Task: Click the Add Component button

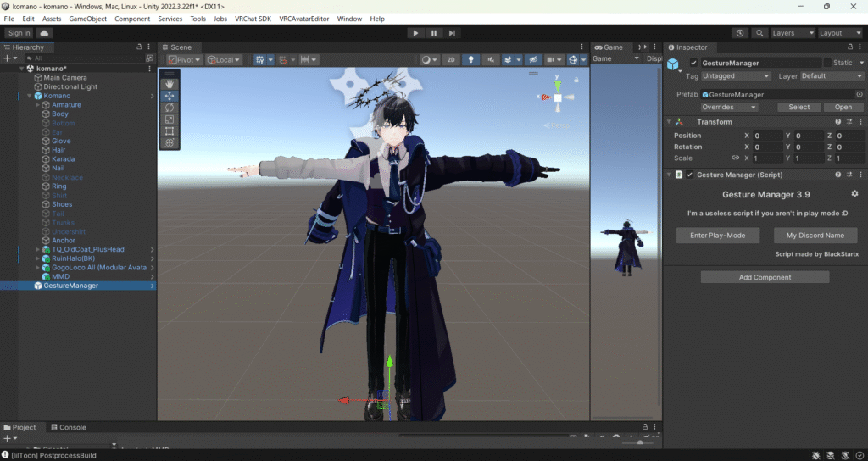Action: pyautogui.click(x=765, y=277)
